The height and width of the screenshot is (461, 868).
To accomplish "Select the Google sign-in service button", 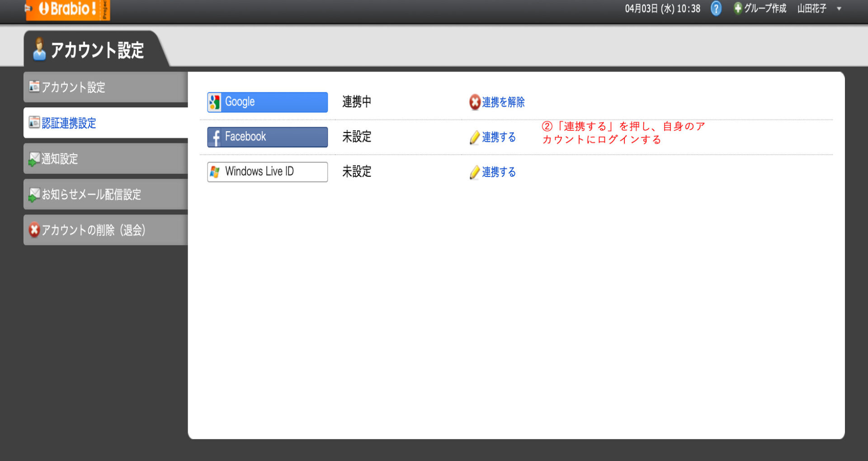I will (x=267, y=102).
